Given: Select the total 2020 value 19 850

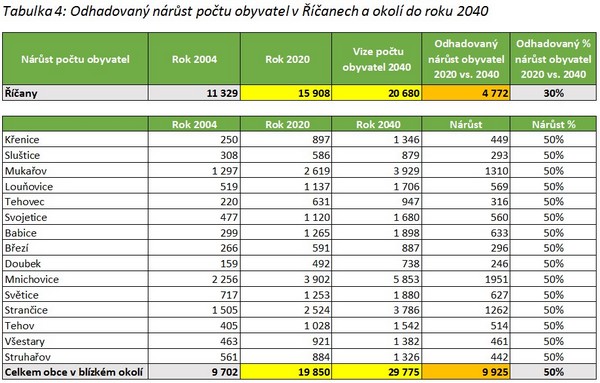Looking at the screenshot, I should pyautogui.click(x=286, y=372).
